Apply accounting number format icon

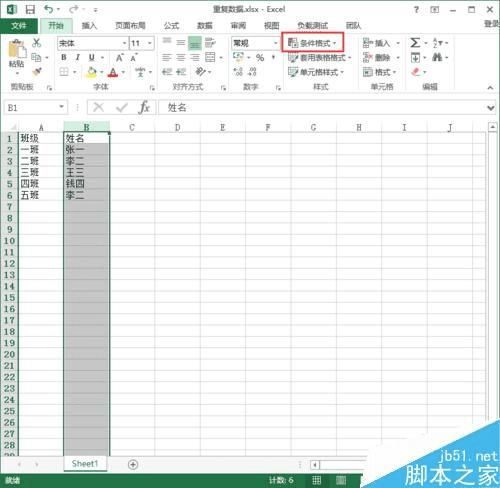(x=238, y=57)
